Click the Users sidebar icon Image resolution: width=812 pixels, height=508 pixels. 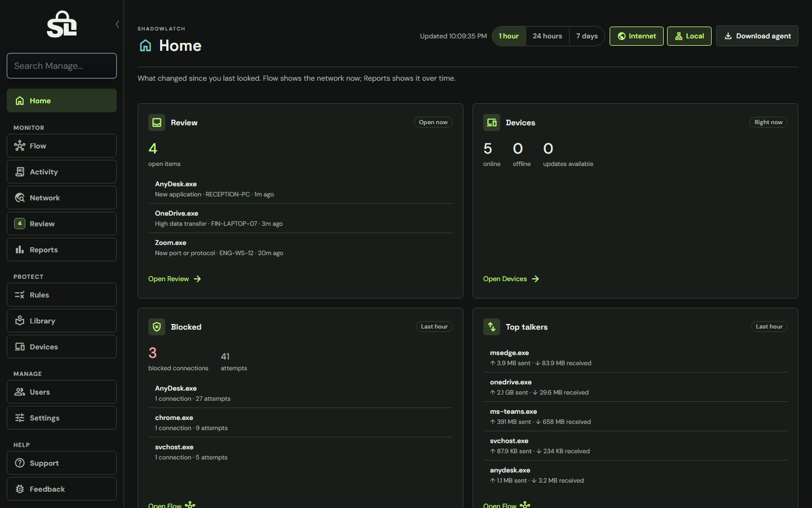[20, 392]
